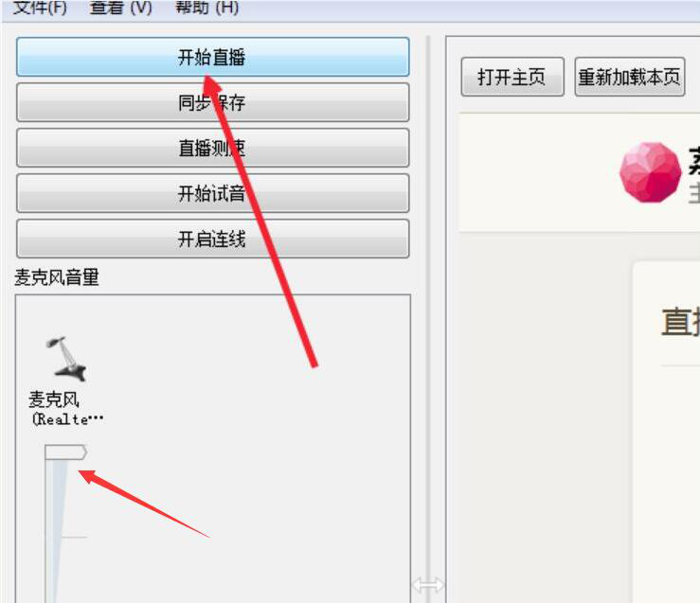Start mic test with 开始试音

pyautogui.click(x=212, y=193)
